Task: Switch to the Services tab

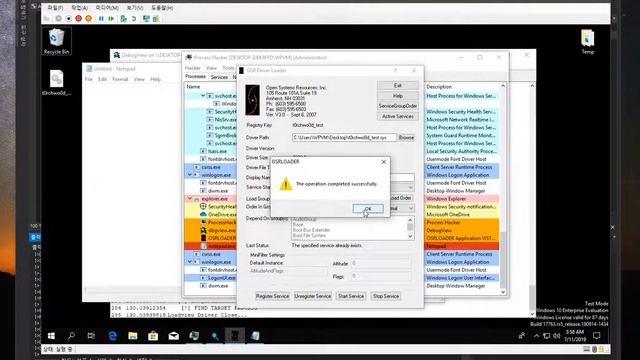Action: (x=219, y=77)
